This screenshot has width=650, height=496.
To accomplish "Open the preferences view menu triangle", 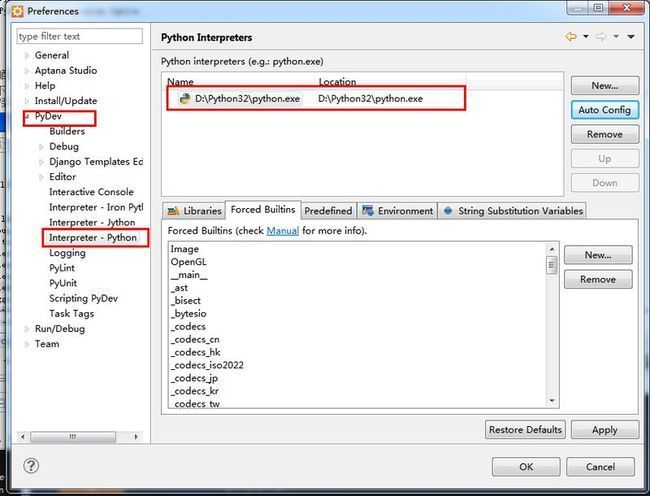I will pyautogui.click(x=631, y=36).
